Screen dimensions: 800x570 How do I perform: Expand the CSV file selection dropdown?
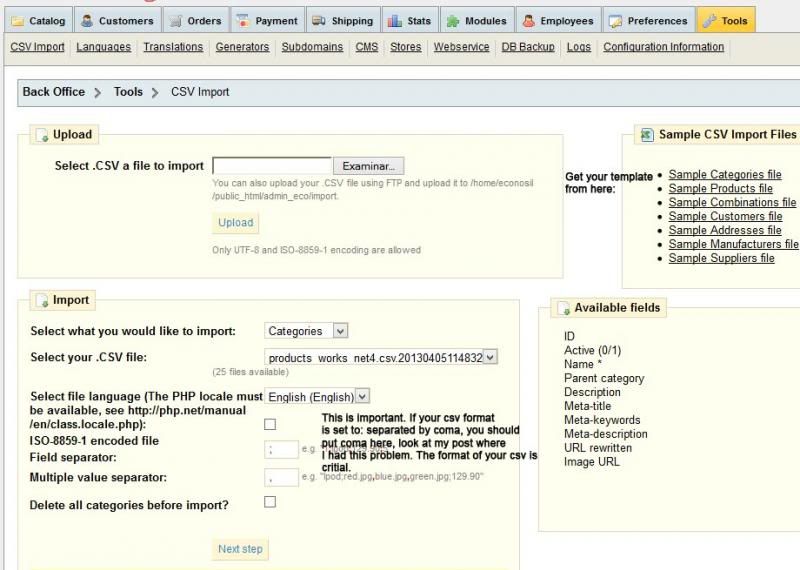[x=381, y=357]
